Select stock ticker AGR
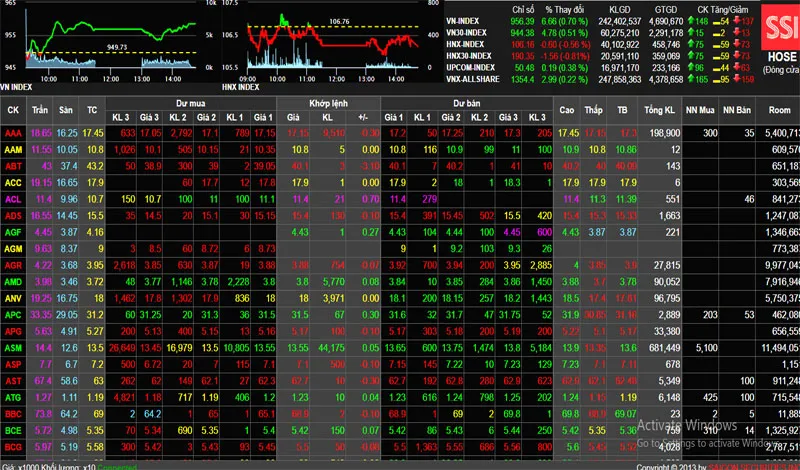Image resolution: width=800 pixels, height=470 pixels. coord(13,265)
